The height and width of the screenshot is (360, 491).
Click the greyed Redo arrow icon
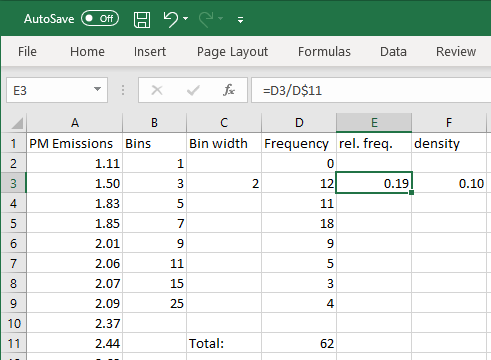click(x=206, y=19)
